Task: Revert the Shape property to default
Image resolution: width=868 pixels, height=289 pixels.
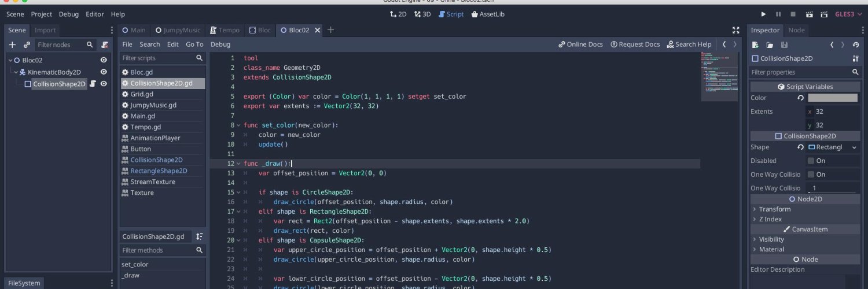Action: click(801, 147)
